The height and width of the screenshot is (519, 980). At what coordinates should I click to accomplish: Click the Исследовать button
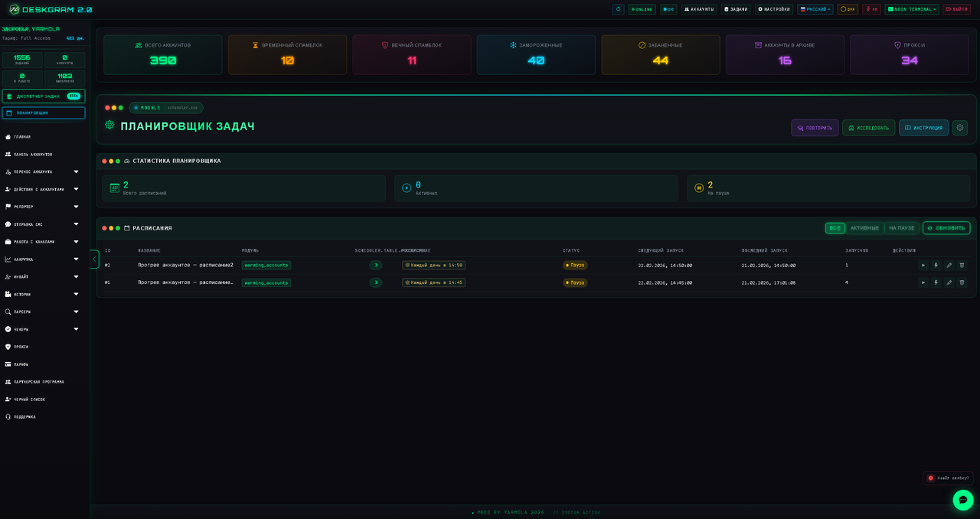click(868, 128)
